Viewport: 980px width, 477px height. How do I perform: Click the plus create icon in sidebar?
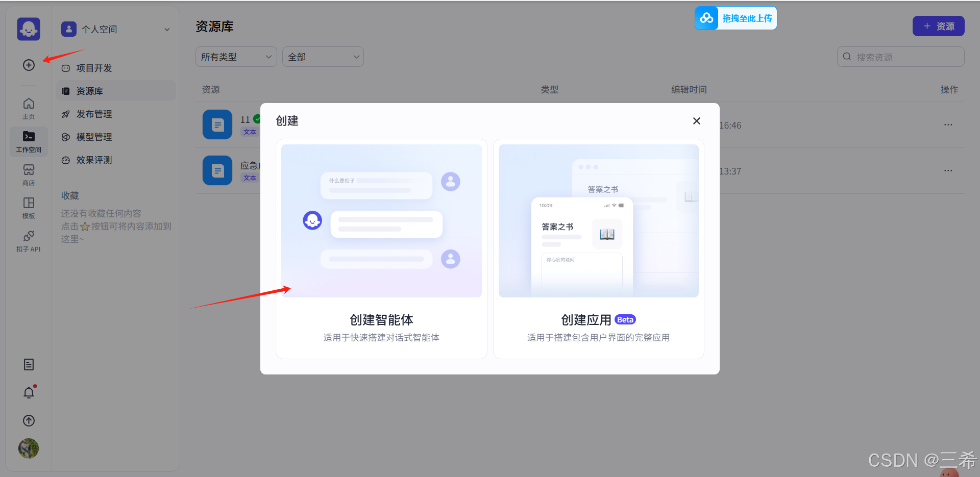pos(29,65)
